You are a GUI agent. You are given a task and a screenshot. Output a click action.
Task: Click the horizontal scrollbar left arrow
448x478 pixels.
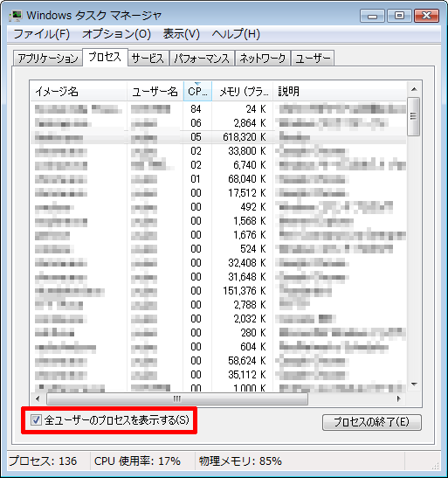coord(38,398)
